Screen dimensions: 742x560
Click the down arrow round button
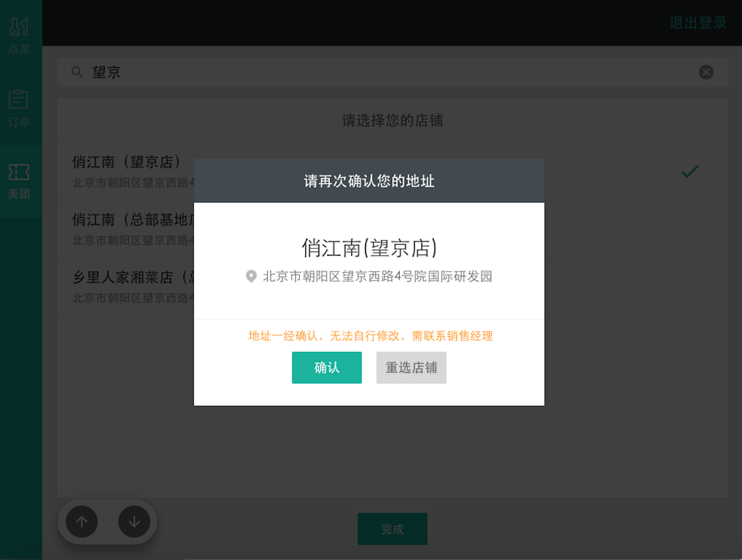coord(134,522)
